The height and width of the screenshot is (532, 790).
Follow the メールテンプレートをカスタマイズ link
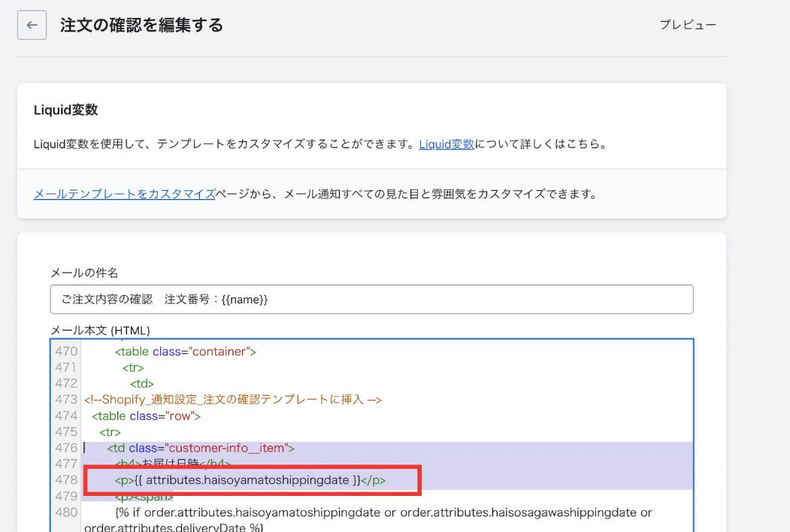click(x=125, y=194)
